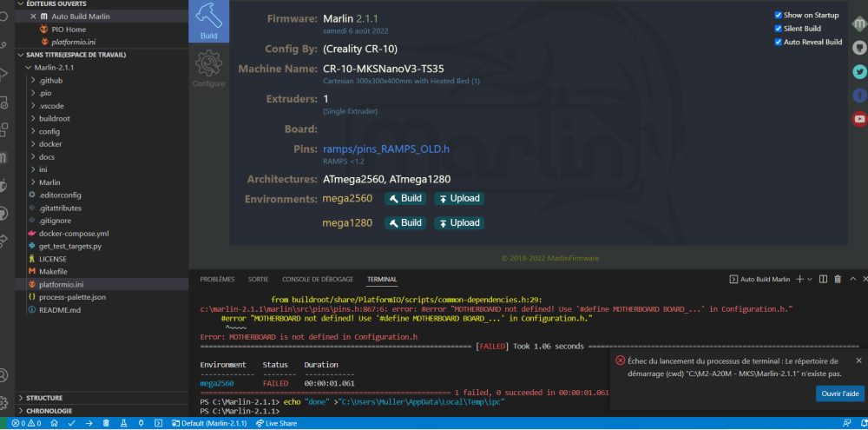Open the GitHub icon in the Marlin panel's right sidebar
This screenshot has height=430, width=868.
pyautogui.click(x=859, y=48)
